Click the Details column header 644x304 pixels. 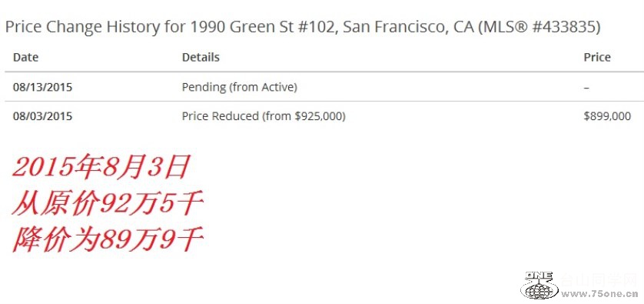[x=201, y=57]
